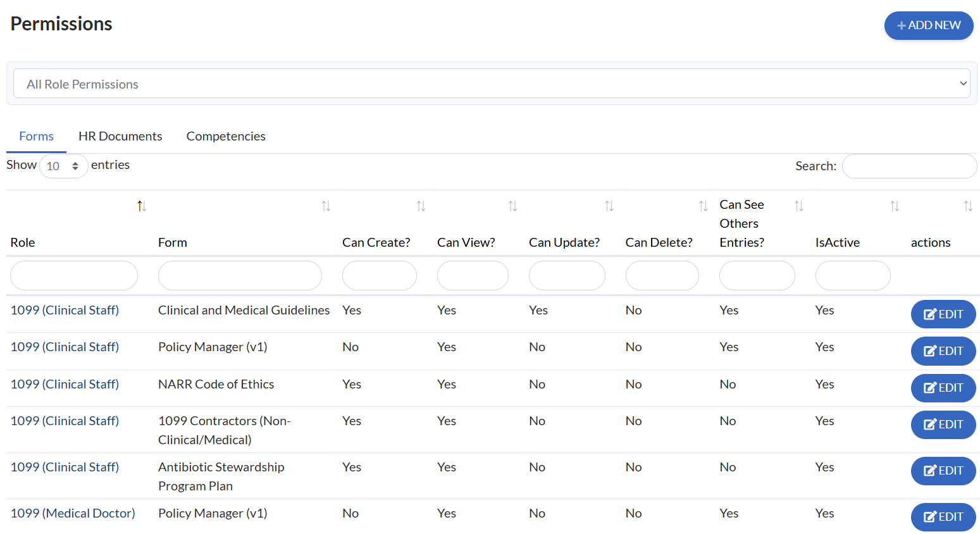Click the Add New button
980x534 pixels.
tap(928, 25)
